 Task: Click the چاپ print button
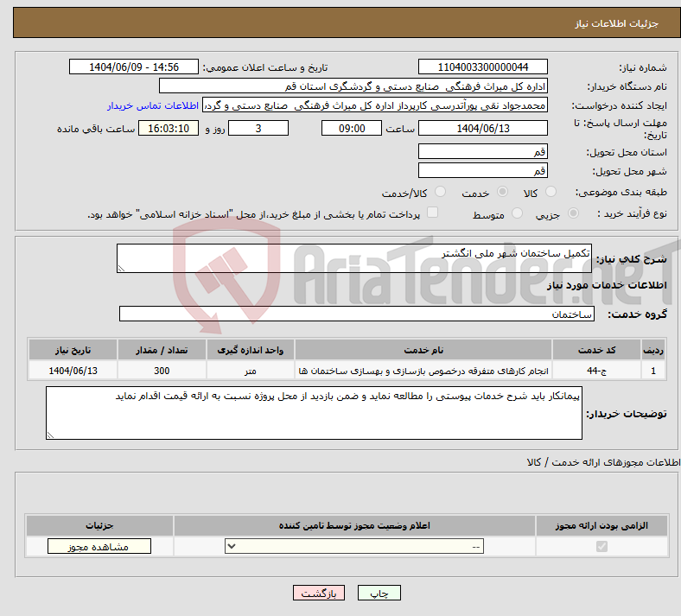[x=379, y=593]
